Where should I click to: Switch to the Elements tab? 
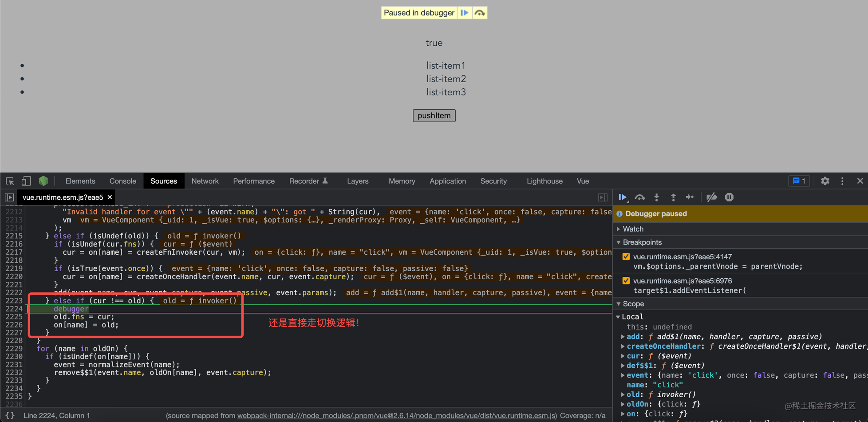(x=80, y=181)
